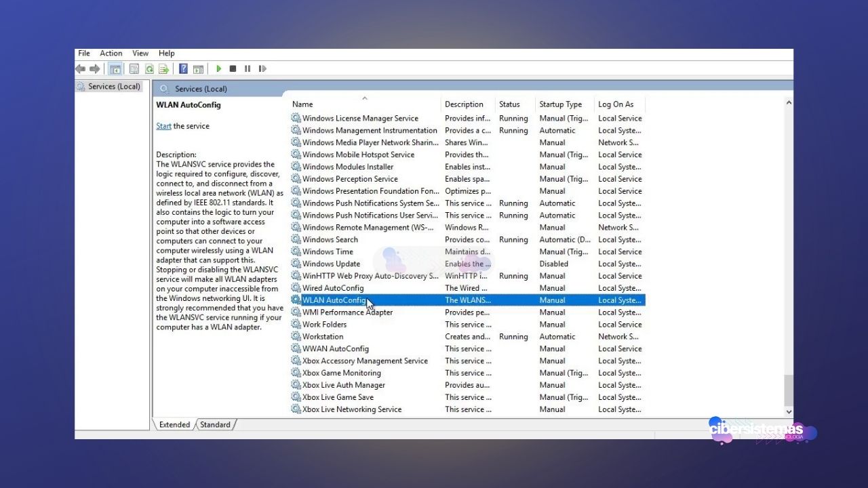Image resolution: width=868 pixels, height=488 pixels.
Task: Click the green Start Service icon
Action: point(218,68)
